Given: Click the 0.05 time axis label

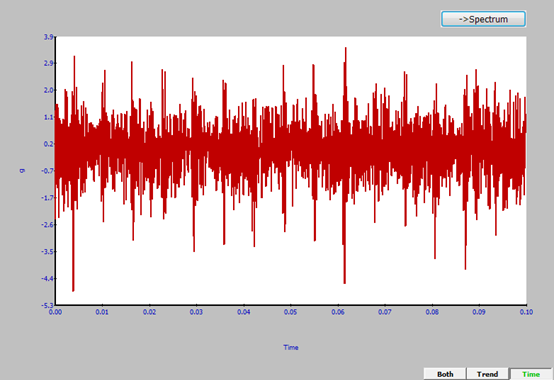Looking at the screenshot, I should 290,312.
